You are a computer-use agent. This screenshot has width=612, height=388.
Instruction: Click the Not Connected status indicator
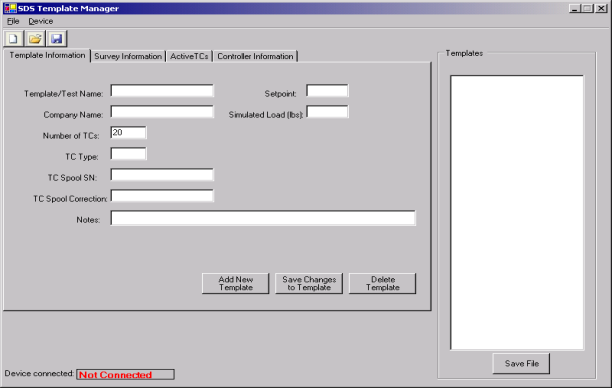point(125,375)
